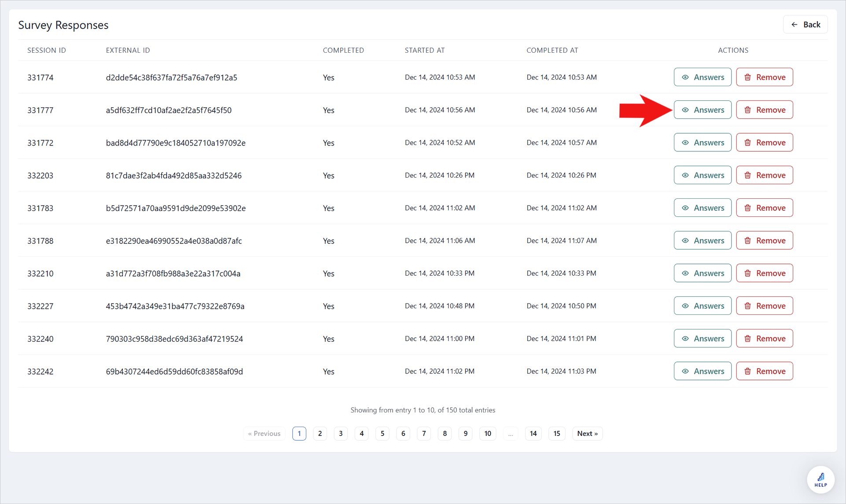
Task: Click the pagination ellipsis item
Action: (x=511, y=434)
